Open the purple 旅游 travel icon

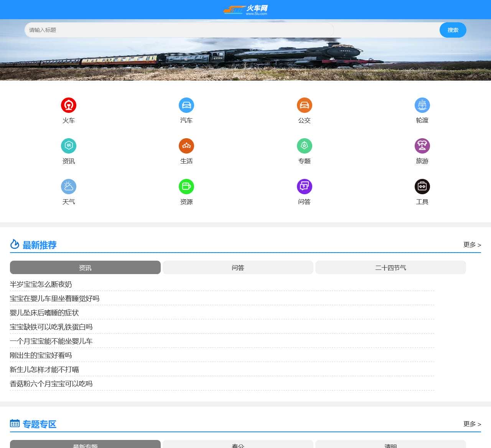[422, 146]
